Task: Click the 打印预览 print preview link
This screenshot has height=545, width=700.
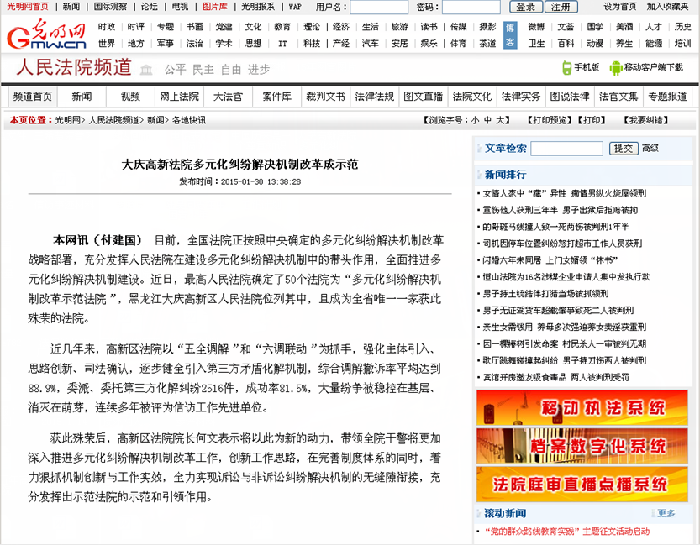Action: click(550, 120)
